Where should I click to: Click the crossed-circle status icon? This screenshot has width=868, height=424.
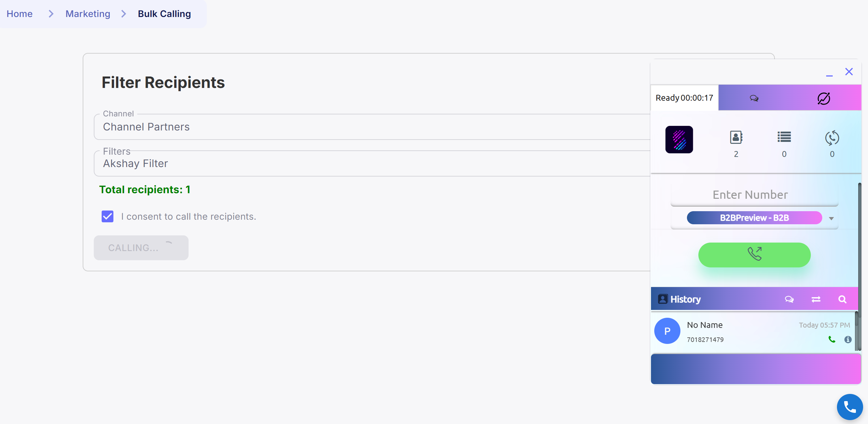(824, 98)
